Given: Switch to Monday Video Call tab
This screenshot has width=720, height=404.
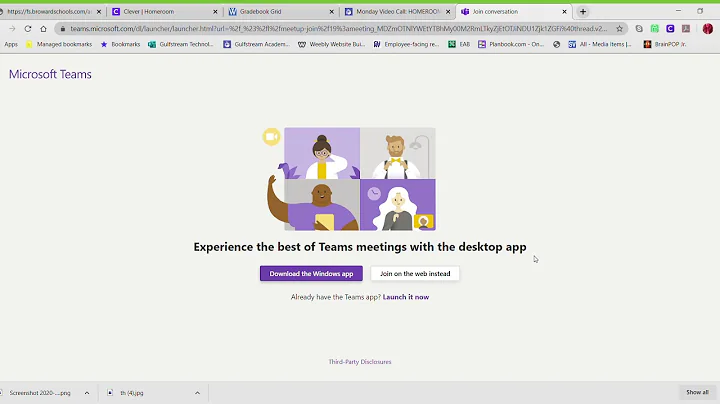Looking at the screenshot, I should tap(396, 11).
